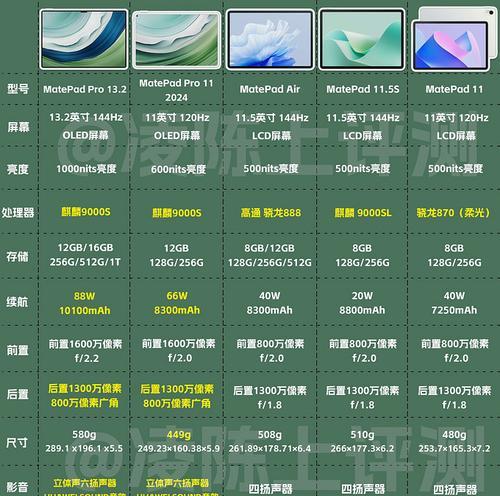Click MatePad Air's '11.5英寸 144Hz LCD屏幕' cell

point(271,127)
